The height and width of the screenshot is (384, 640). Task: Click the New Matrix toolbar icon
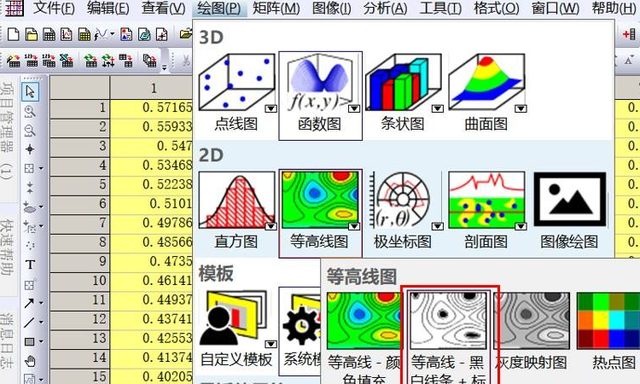84,34
